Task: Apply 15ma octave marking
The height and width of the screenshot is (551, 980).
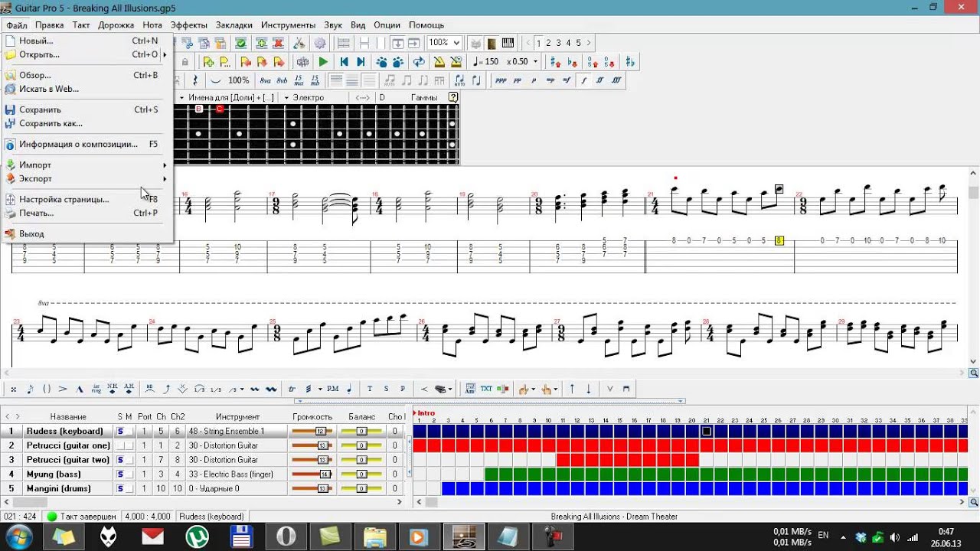Action: [x=299, y=80]
